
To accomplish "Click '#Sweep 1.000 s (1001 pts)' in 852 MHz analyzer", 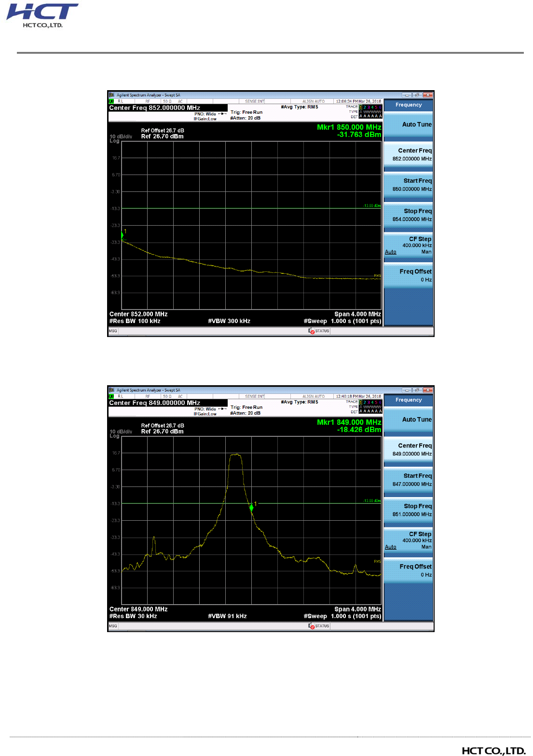I will tap(342, 321).
